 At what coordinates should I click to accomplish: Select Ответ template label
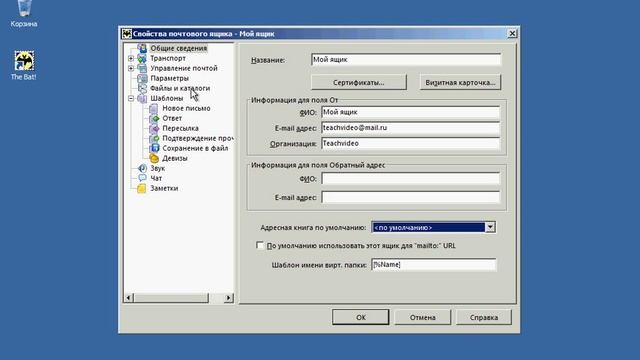pyautogui.click(x=172, y=118)
